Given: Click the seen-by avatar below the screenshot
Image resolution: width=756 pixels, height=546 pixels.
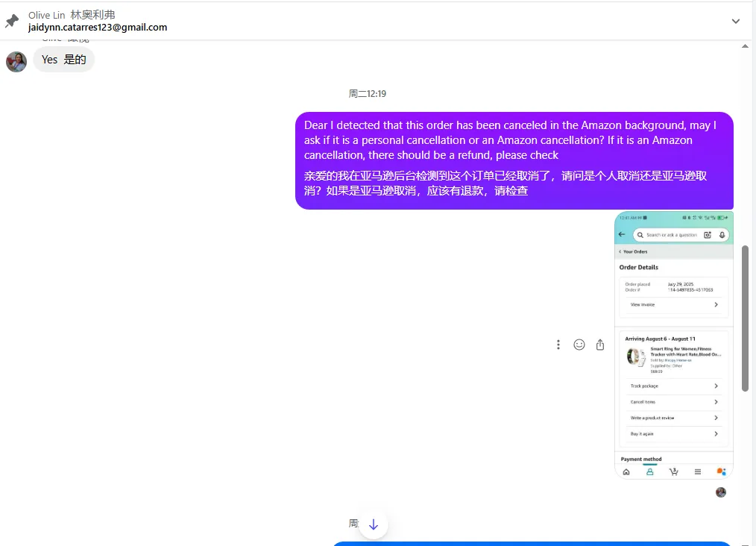Looking at the screenshot, I should (x=721, y=492).
